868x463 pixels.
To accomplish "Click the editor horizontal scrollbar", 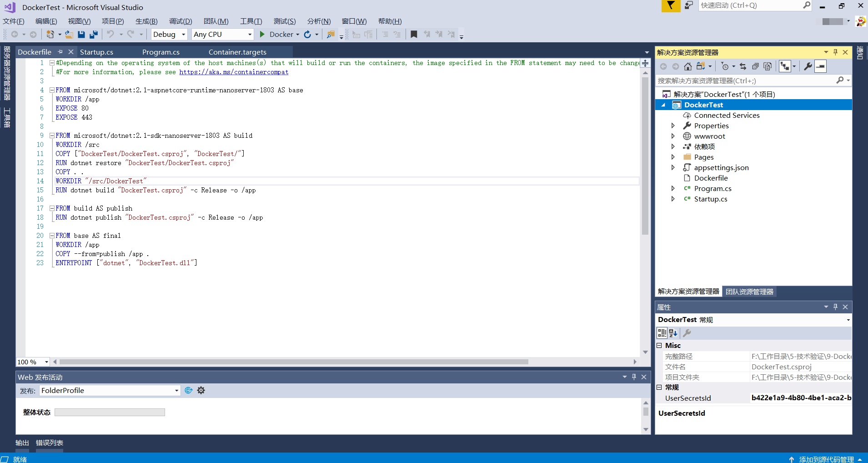I will point(294,362).
